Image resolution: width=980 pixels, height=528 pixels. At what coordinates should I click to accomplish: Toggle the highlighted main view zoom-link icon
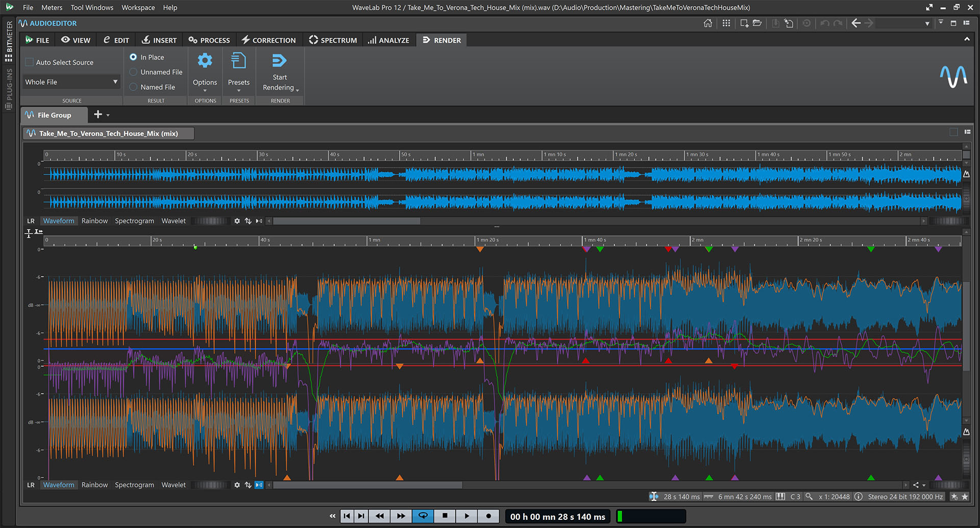point(259,485)
